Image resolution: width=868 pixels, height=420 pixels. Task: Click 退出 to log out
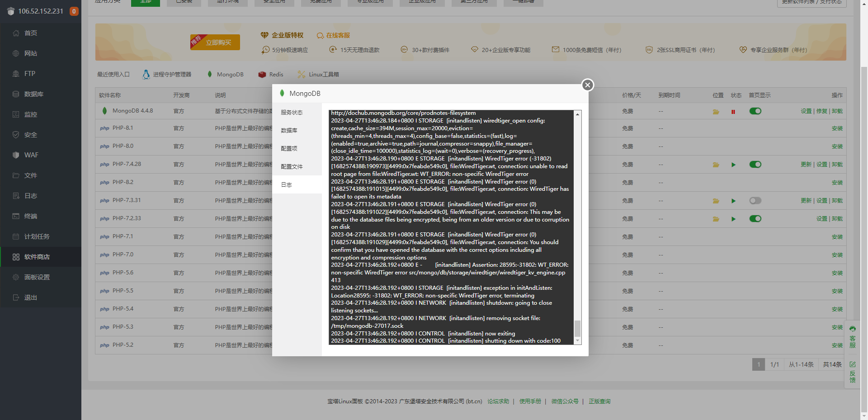[31, 297]
